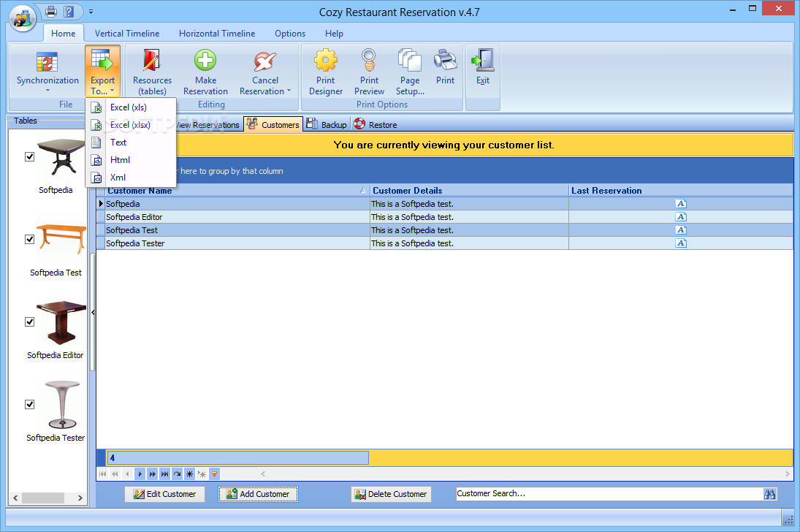Image resolution: width=800 pixels, height=532 pixels.
Task: Click the filter funnel navigator icon
Action: (214, 474)
